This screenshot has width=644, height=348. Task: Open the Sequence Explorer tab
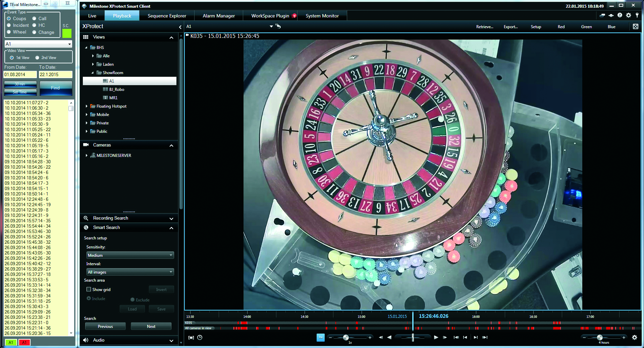pyautogui.click(x=167, y=16)
